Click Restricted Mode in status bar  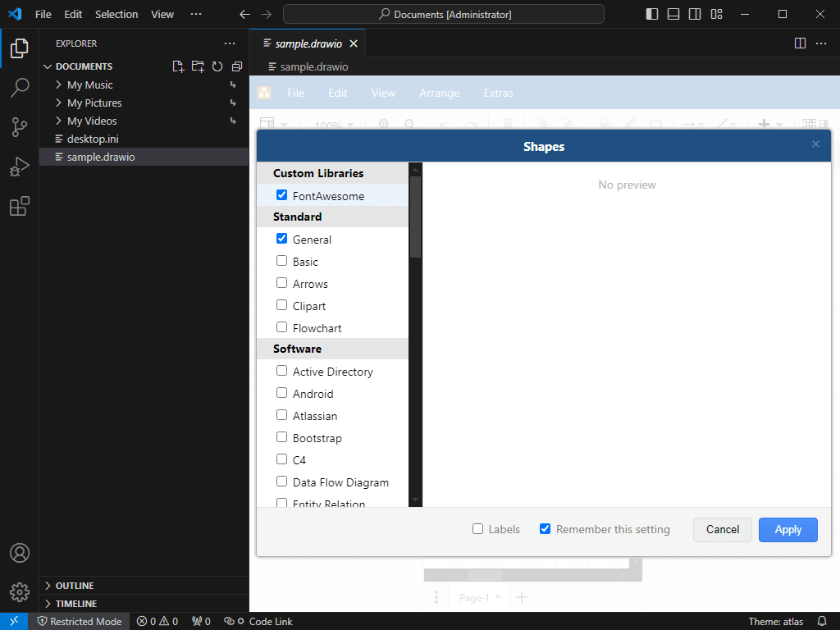coord(80,622)
